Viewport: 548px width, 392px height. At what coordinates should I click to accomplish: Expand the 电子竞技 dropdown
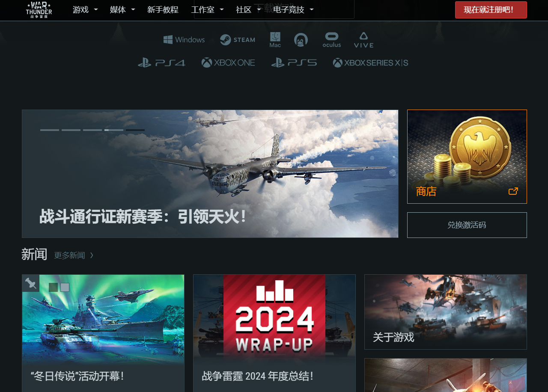coord(293,9)
